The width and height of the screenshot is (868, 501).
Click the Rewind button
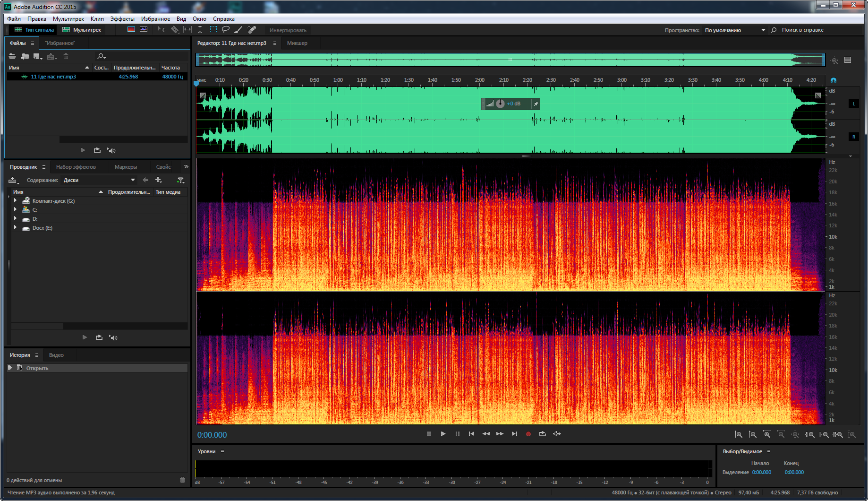485,434
